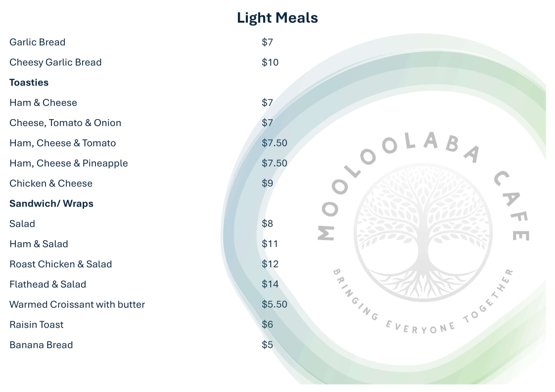The image size is (555, 392).
Task: Select Roast Chicken & Salad item
Action: 60,264
